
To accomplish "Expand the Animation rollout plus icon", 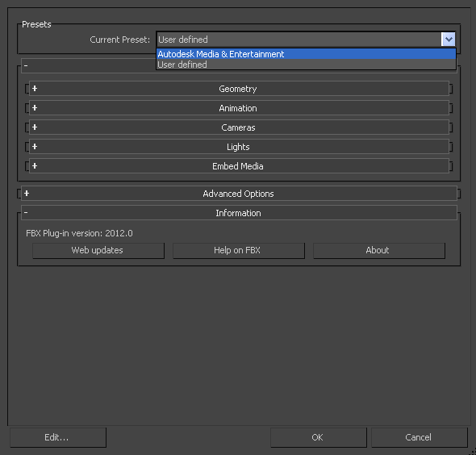I will (x=35, y=108).
